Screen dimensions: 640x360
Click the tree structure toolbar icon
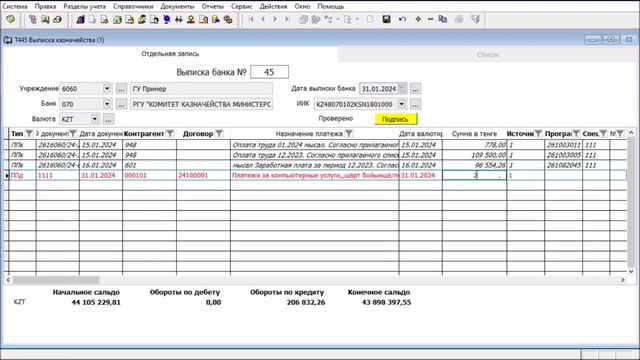33,19
